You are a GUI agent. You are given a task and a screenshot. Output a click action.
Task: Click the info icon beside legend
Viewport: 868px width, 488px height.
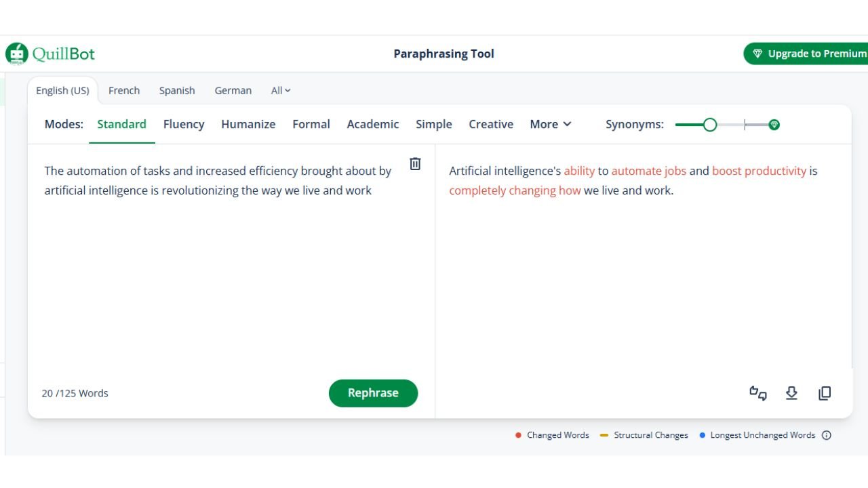(x=826, y=435)
